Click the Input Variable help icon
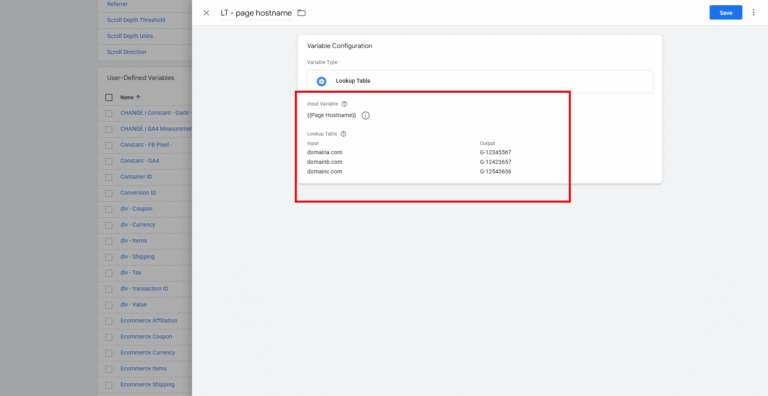Screen dimensions: 768x396 (344, 104)
